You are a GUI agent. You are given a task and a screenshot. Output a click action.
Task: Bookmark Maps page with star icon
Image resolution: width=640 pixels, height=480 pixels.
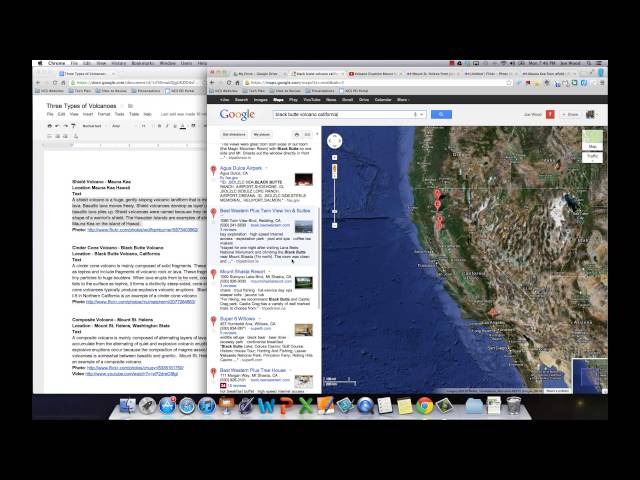(509, 83)
